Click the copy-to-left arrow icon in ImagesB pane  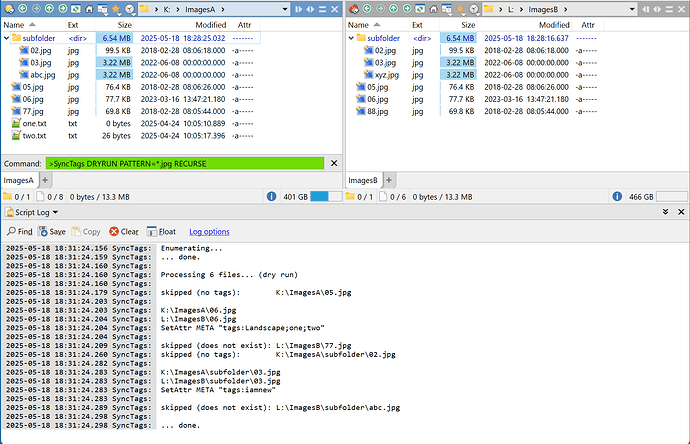click(645, 9)
